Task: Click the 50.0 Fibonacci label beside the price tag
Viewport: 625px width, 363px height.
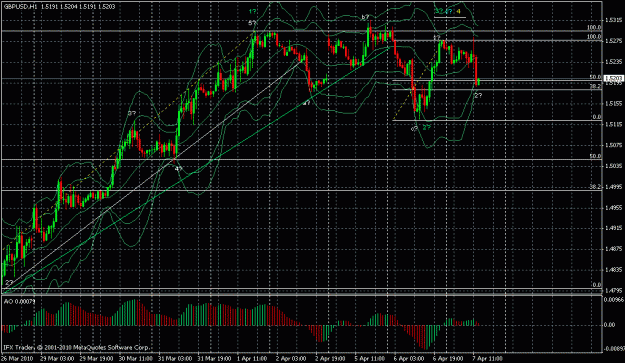Action: coord(596,77)
